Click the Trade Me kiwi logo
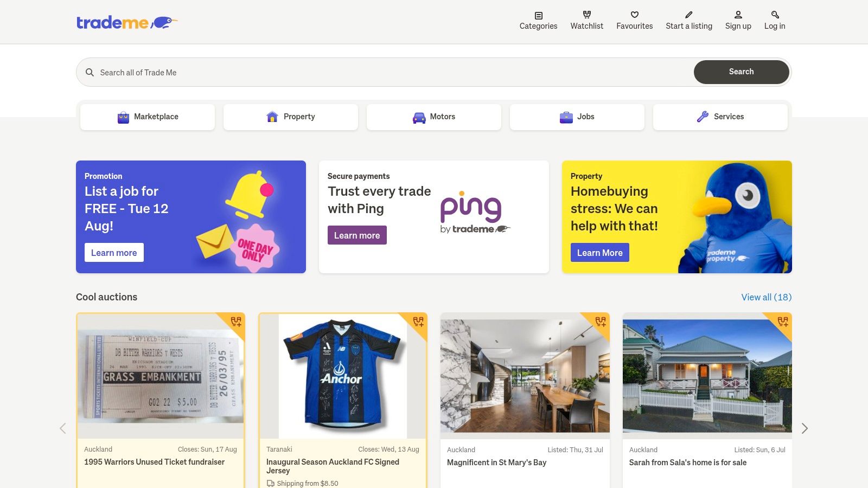Screen dimensions: 868x488 pos(127,23)
